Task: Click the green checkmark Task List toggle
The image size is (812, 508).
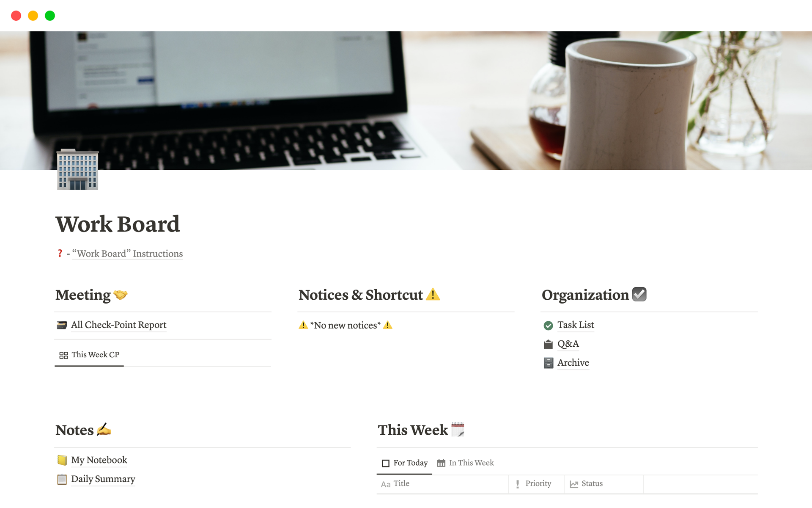Action: click(x=548, y=325)
